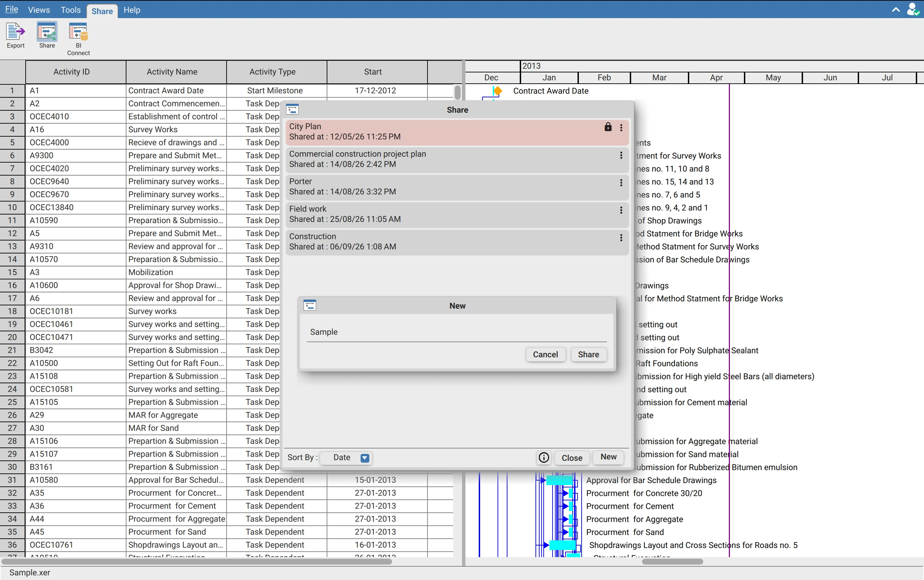Click the New dialog title icon

click(x=310, y=305)
